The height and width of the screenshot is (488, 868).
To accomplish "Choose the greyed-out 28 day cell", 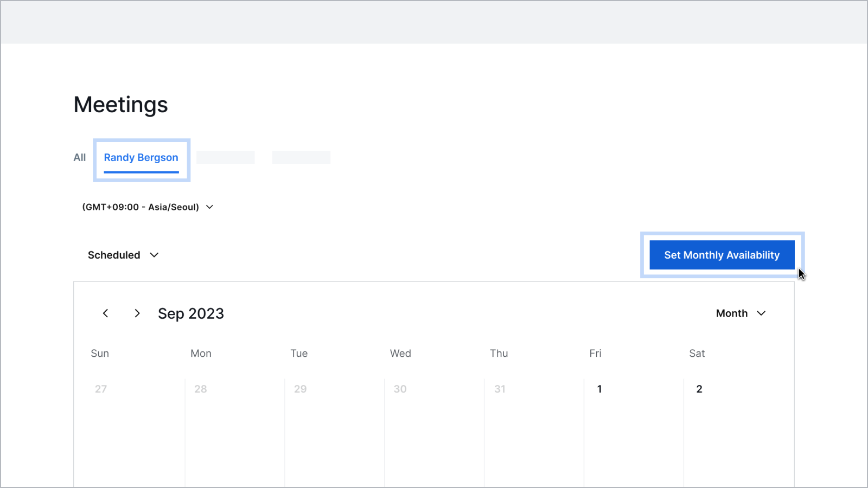I will (x=201, y=389).
